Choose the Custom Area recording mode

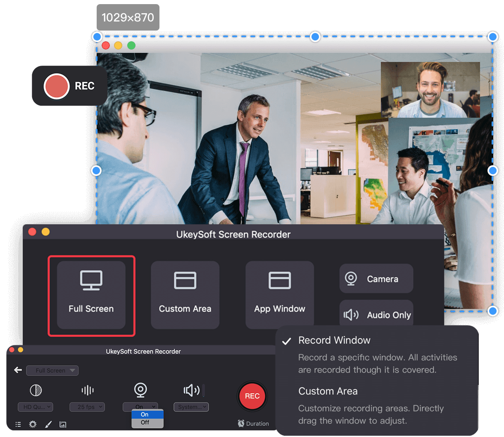tap(185, 295)
